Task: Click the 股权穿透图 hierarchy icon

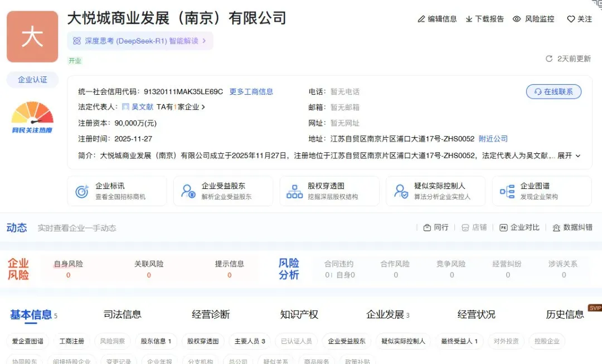Action: coord(294,191)
